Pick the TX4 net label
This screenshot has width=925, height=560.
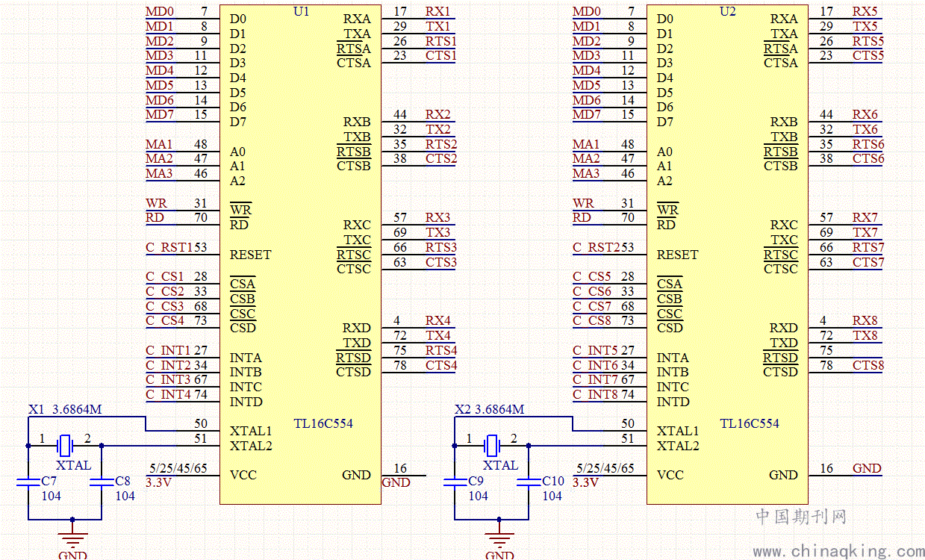click(x=438, y=335)
